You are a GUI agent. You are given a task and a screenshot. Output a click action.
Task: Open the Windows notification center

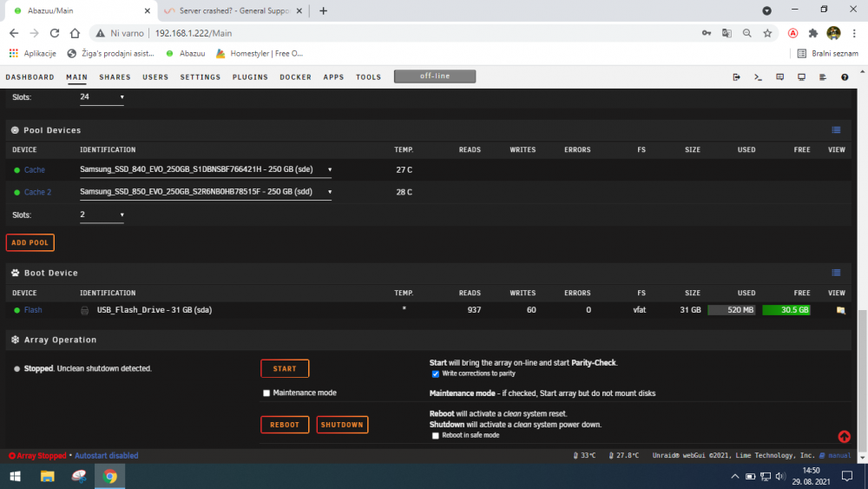click(x=847, y=476)
